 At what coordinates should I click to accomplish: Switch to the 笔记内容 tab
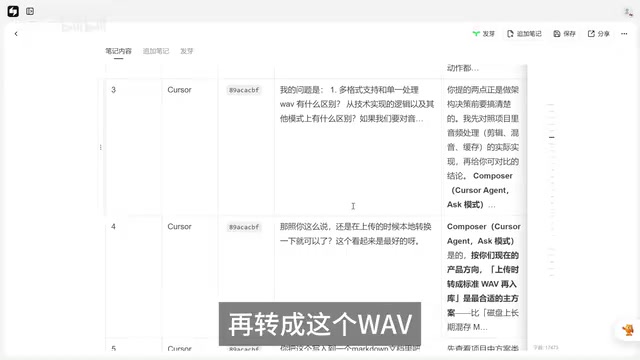click(118, 51)
